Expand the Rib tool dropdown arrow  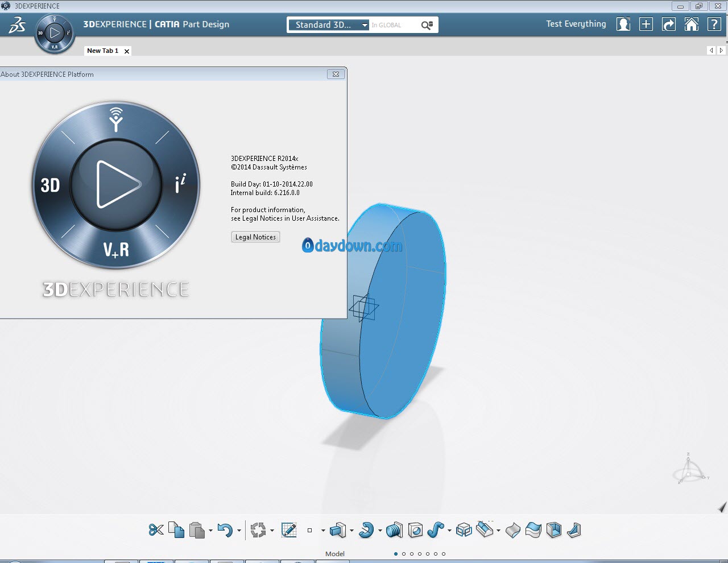449,531
